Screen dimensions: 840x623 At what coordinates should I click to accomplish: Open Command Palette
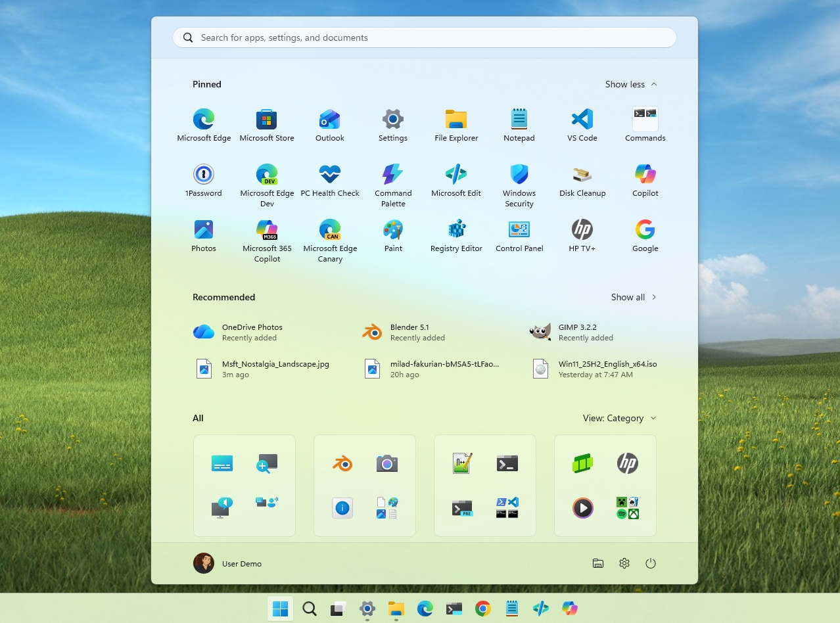pyautogui.click(x=392, y=183)
